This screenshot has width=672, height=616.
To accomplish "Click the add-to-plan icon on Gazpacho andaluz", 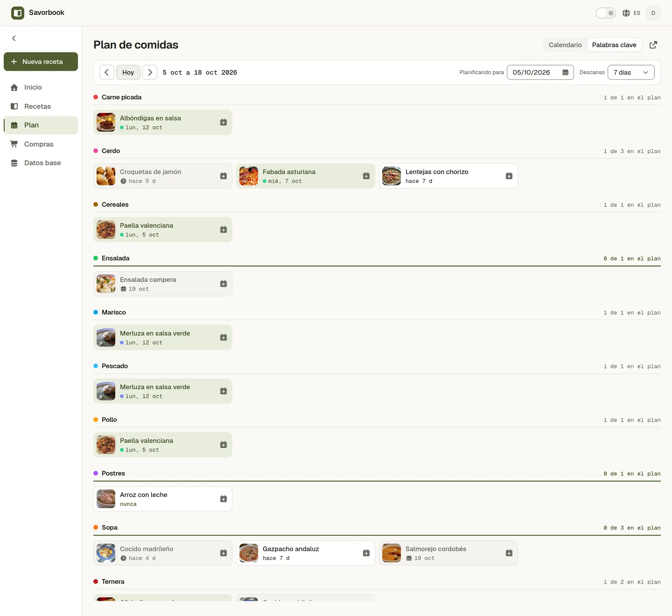I will 366,553.
